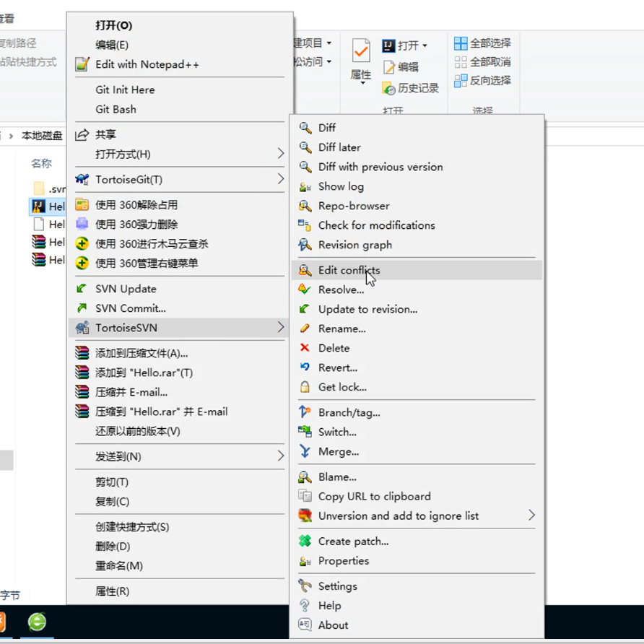Click the SVN Update green arrow icon
The image size is (644, 644).
82,289
